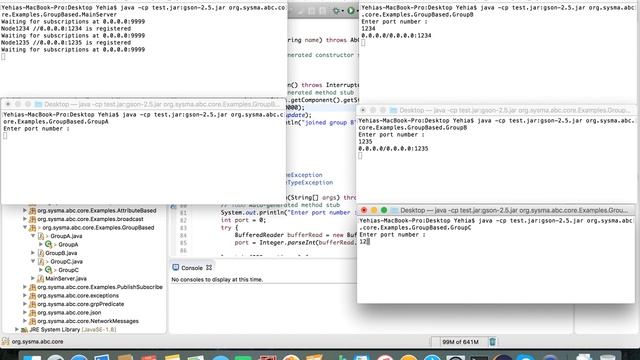Expand the MainServer.java node
640x360 pixels.
pos(33,278)
